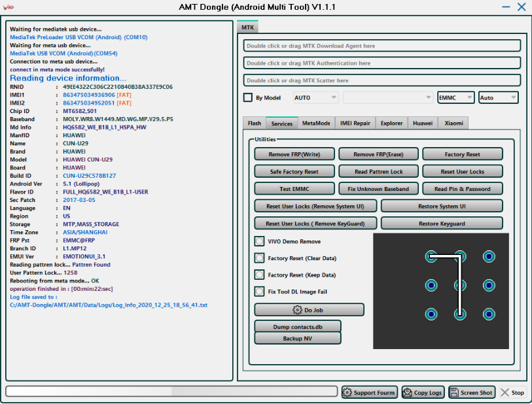
Task: Click the Support Fourm gear icon
Action: tap(347, 392)
